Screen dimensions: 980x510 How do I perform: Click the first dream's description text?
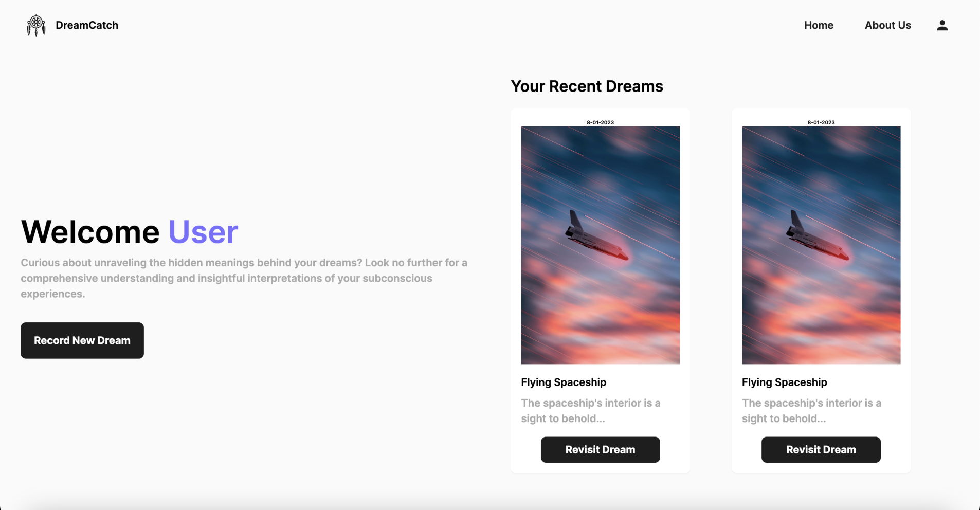coord(591,411)
